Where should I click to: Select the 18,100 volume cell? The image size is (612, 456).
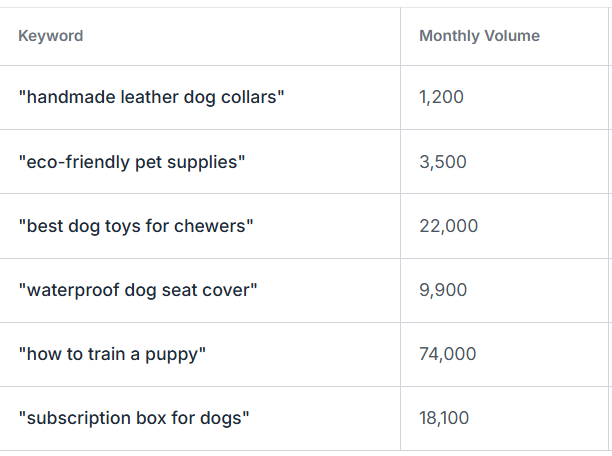444,418
